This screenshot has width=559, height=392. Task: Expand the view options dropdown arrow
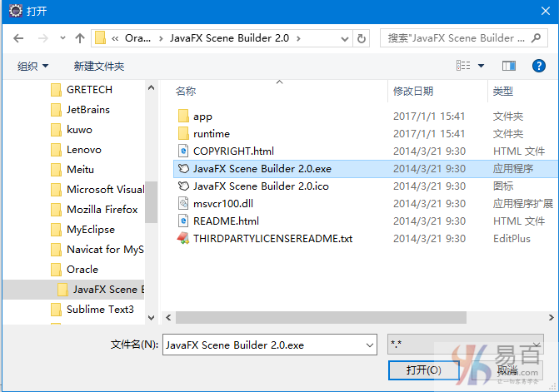coord(481,66)
